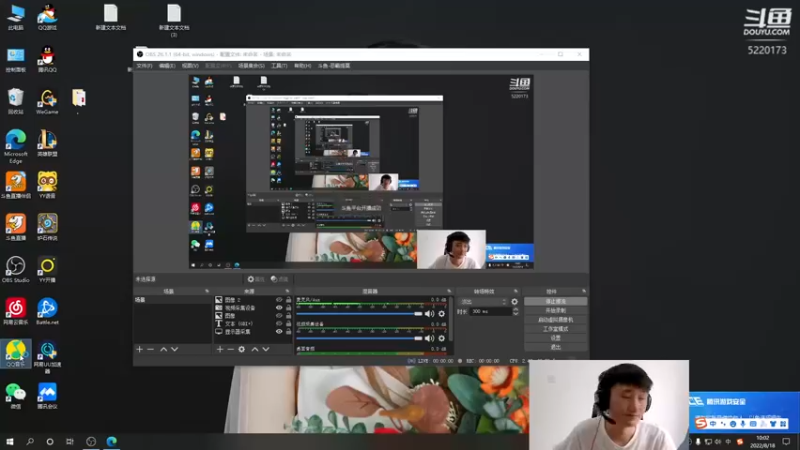Open the scene transition type dropdown

pos(483,302)
